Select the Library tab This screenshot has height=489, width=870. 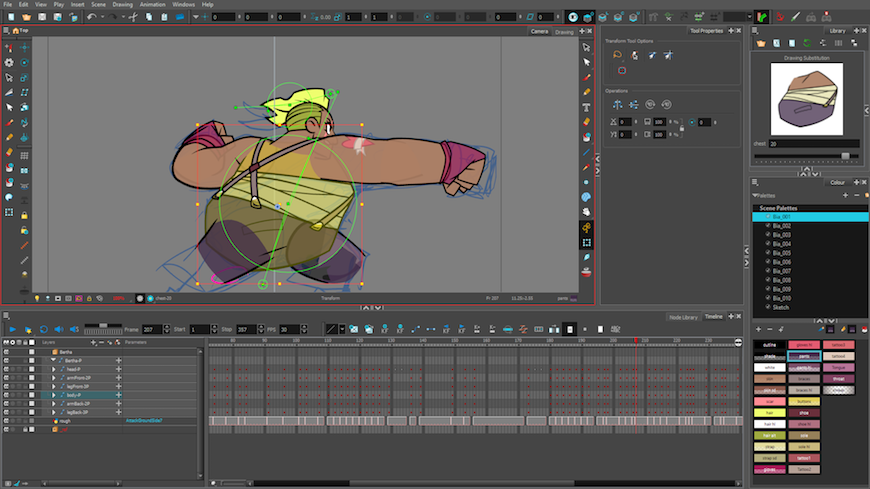(837, 31)
